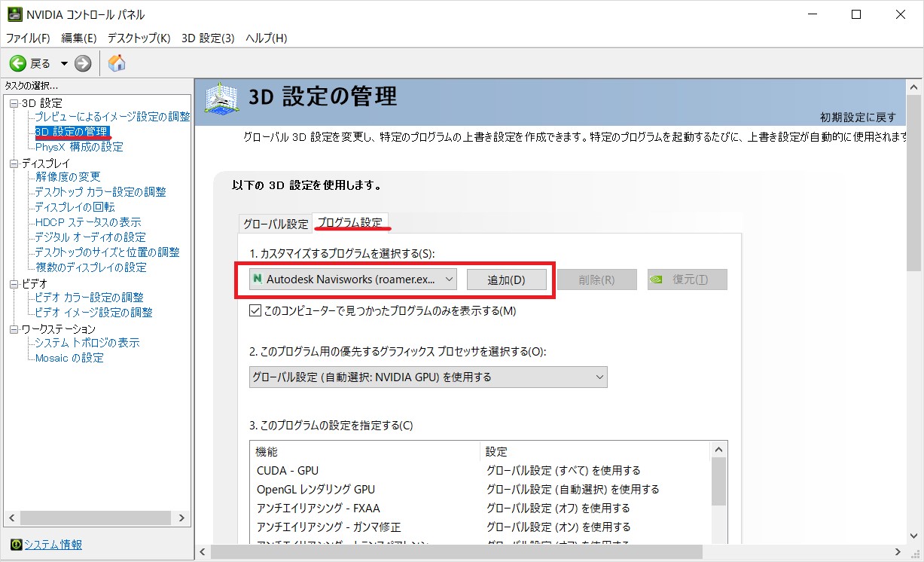This screenshot has width=924, height=562.
Task: Select PhysX 構成の設定 in tree
Action: (x=79, y=147)
